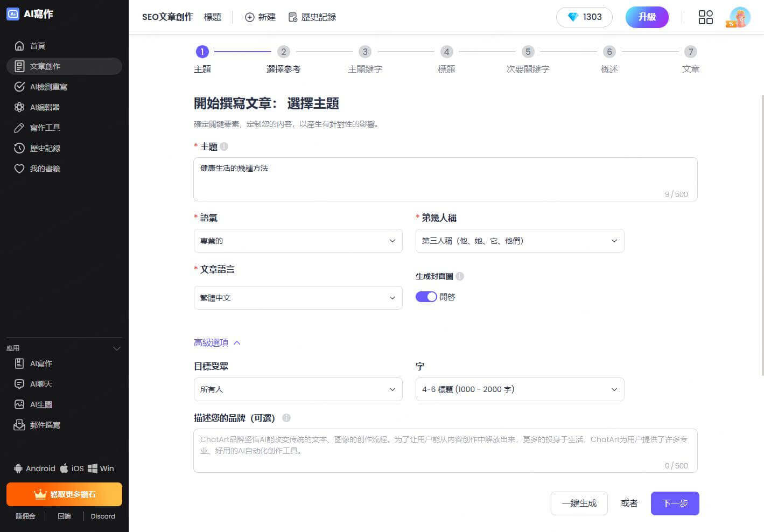Open the 賺佣金 link

click(x=25, y=516)
